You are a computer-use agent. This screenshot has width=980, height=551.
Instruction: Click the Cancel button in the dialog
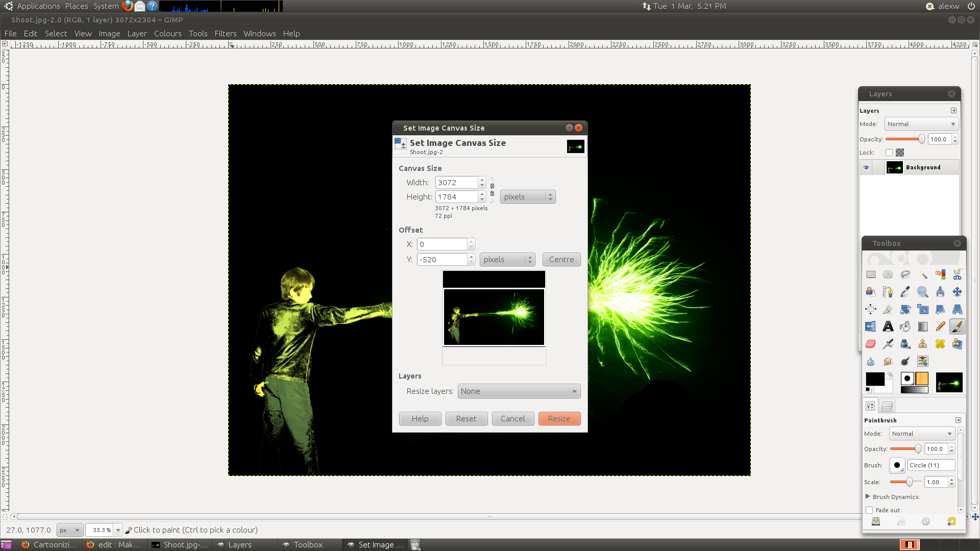pyautogui.click(x=513, y=419)
